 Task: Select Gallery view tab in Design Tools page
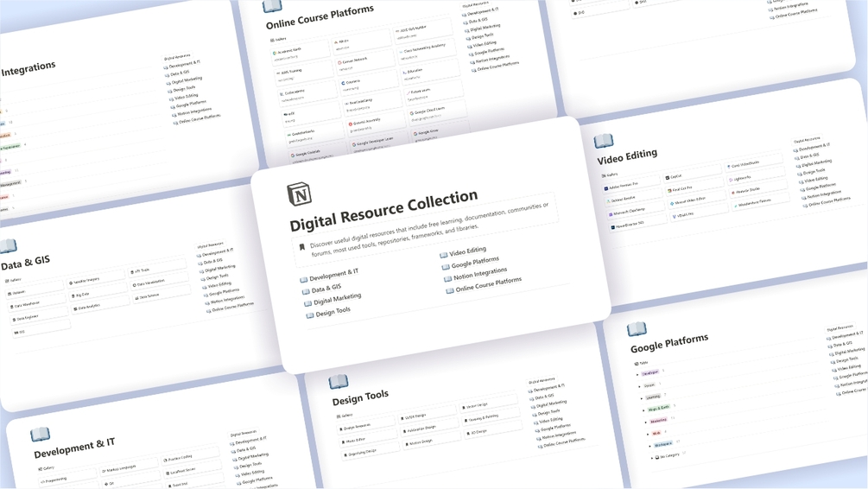(x=345, y=416)
